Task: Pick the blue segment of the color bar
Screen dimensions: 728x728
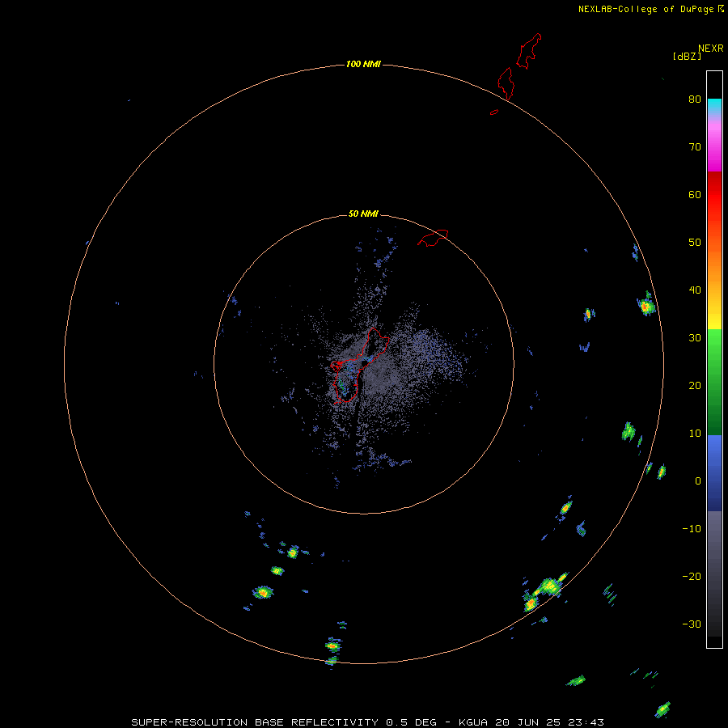Action: tap(714, 472)
